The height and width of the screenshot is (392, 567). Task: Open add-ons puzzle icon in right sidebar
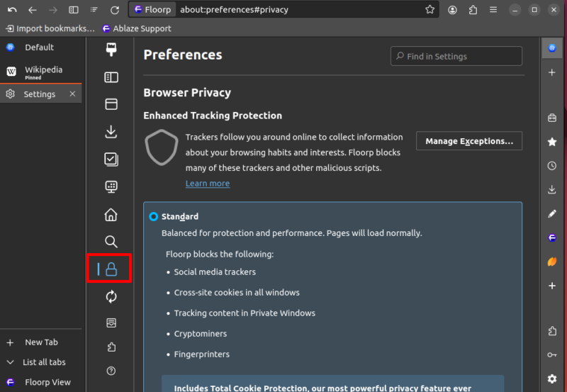552,331
